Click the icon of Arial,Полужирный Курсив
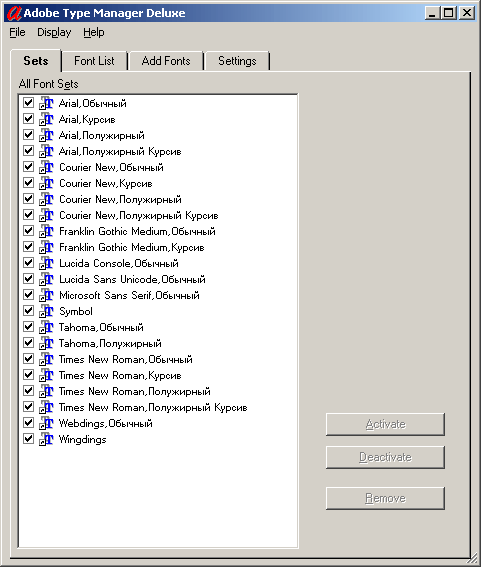The height and width of the screenshot is (567, 481). 46,151
